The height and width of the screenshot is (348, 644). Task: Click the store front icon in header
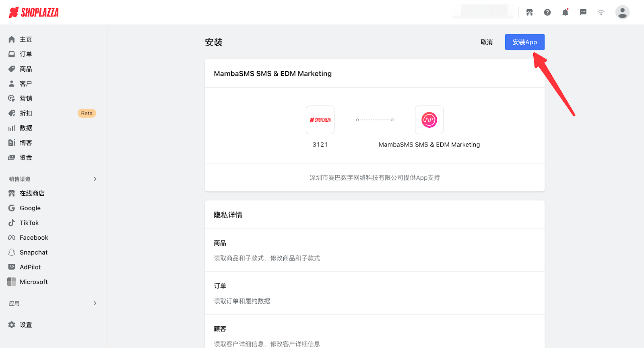click(x=529, y=12)
